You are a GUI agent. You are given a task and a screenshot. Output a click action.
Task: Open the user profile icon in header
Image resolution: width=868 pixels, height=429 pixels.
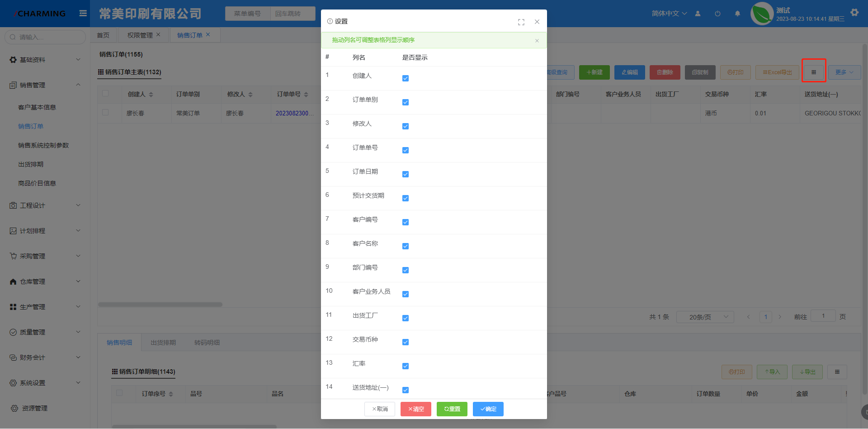point(698,14)
